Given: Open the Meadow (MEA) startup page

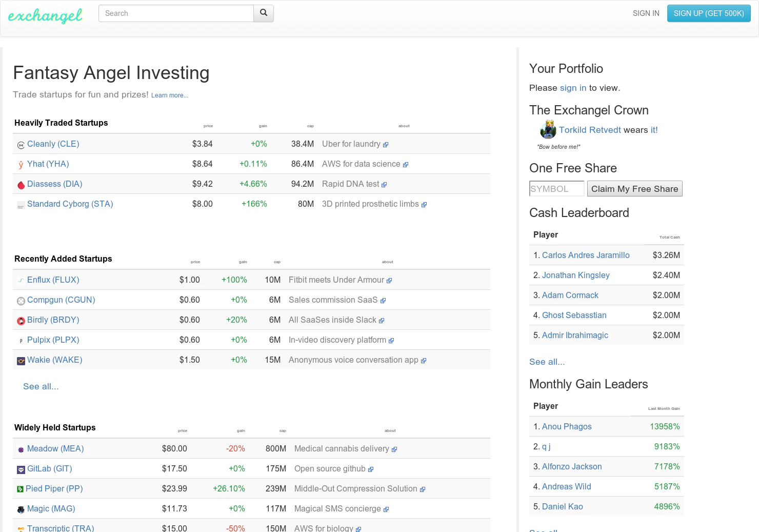Looking at the screenshot, I should coord(55,449).
